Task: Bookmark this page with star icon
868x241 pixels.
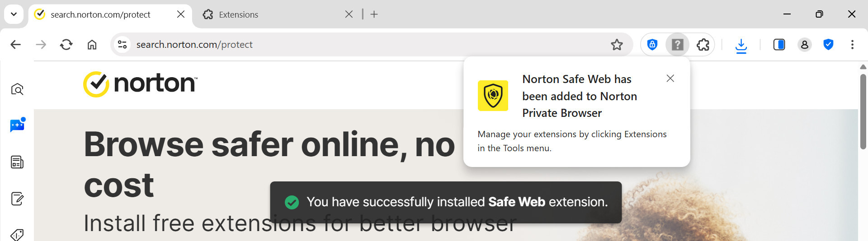Action: [617, 45]
